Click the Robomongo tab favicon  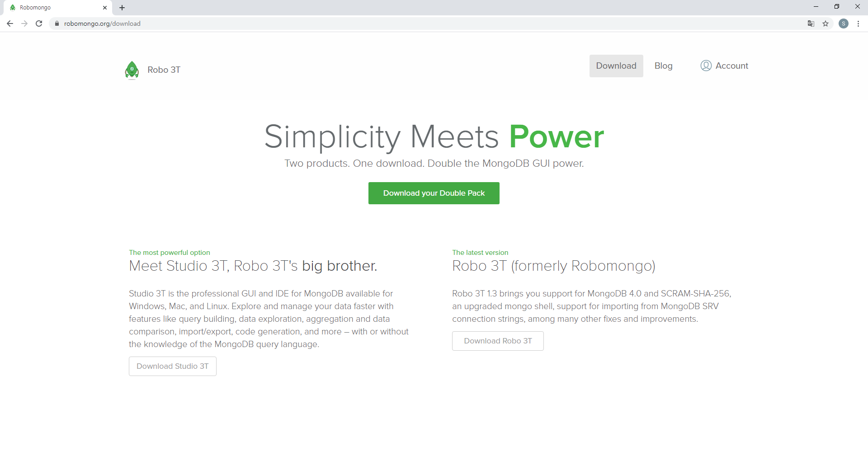tap(13, 8)
